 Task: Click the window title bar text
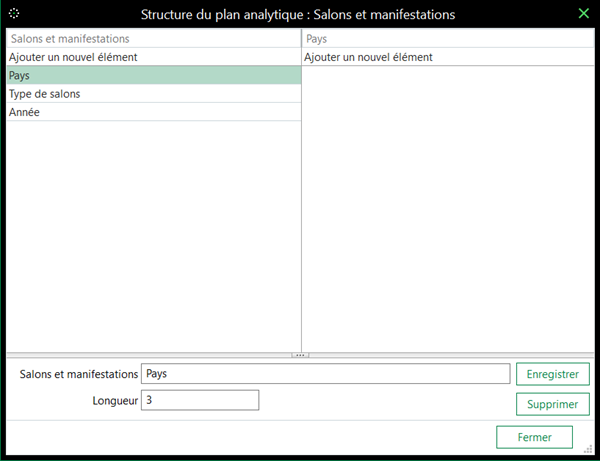pyautogui.click(x=298, y=15)
